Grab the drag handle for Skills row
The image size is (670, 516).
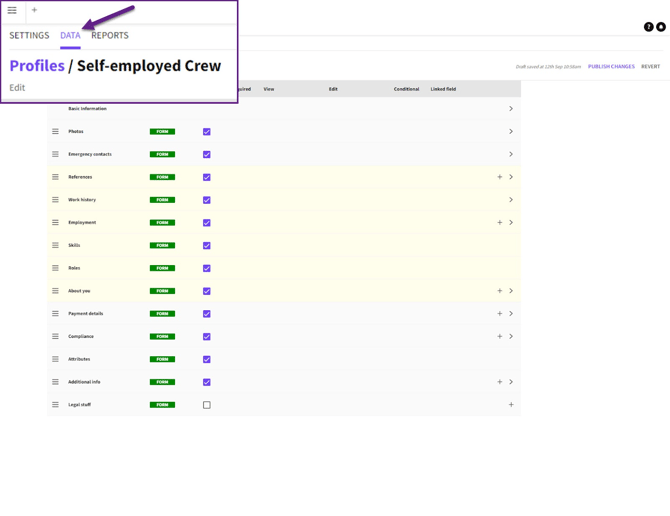(56, 245)
